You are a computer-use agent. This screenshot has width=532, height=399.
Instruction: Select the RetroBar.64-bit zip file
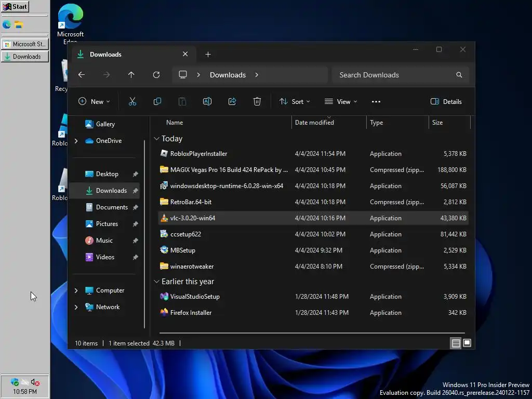click(x=313, y=202)
